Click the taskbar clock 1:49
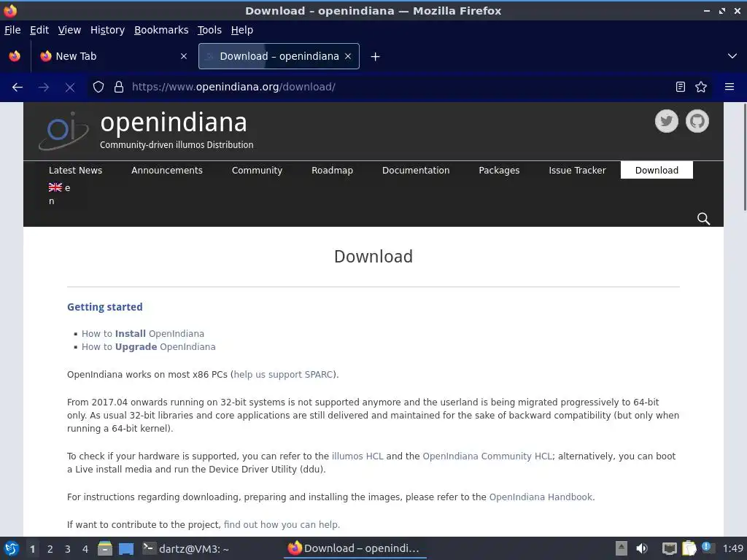 point(733,548)
